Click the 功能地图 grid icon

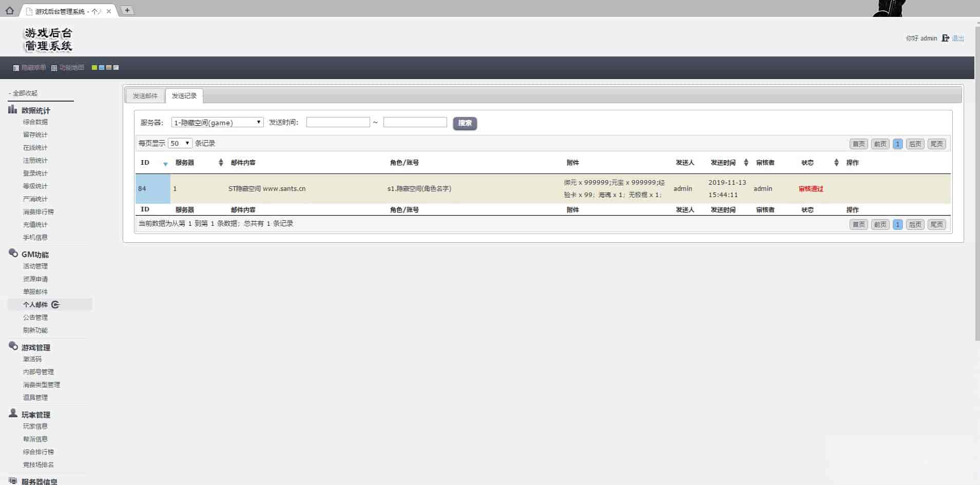point(54,68)
